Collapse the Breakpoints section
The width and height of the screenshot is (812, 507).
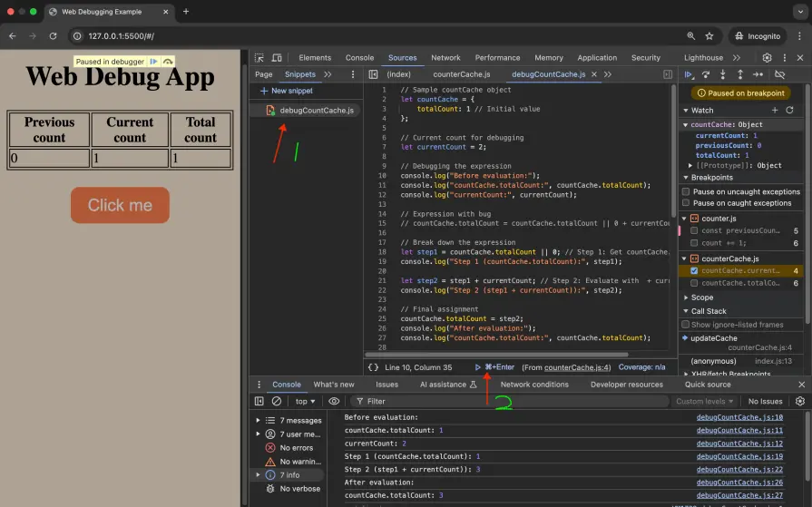686,178
